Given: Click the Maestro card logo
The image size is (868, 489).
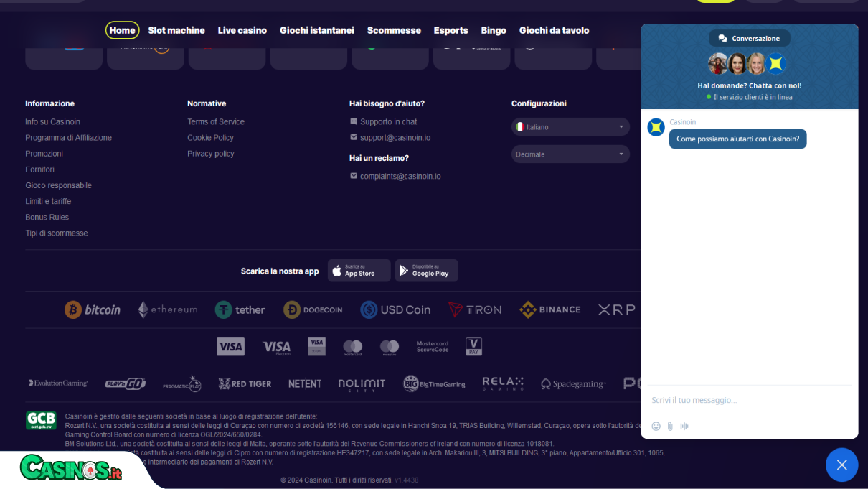Looking at the screenshot, I should pos(390,348).
